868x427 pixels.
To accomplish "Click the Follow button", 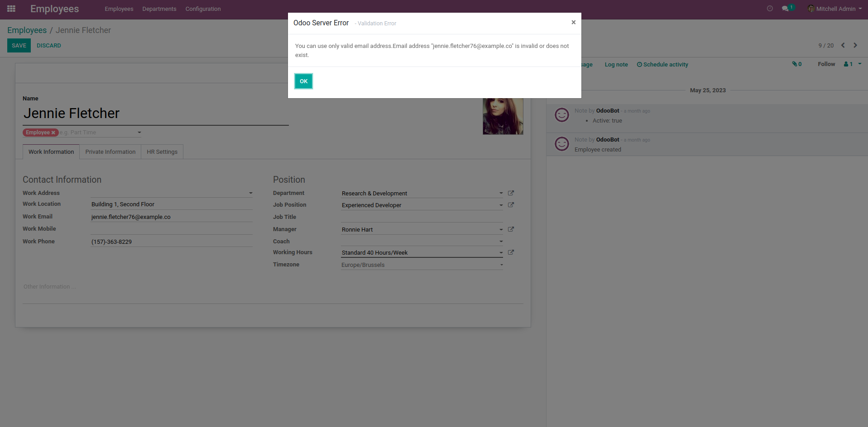I will [826, 64].
